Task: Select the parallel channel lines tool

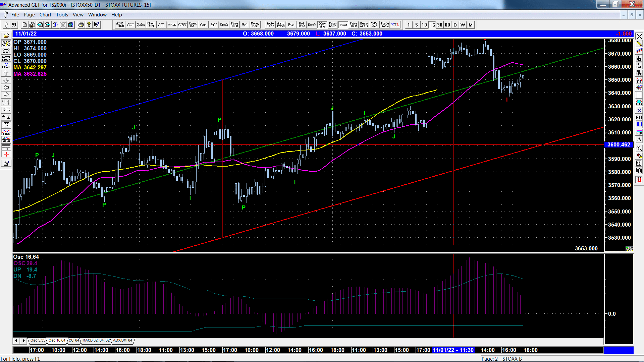Action: pyautogui.click(x=639, y=51)
